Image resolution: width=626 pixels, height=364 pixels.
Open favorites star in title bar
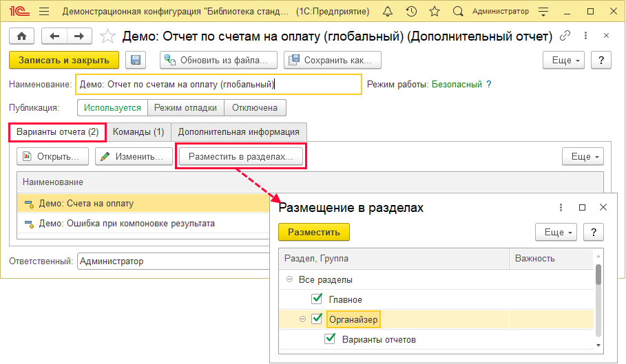click(x=435, y=11)
